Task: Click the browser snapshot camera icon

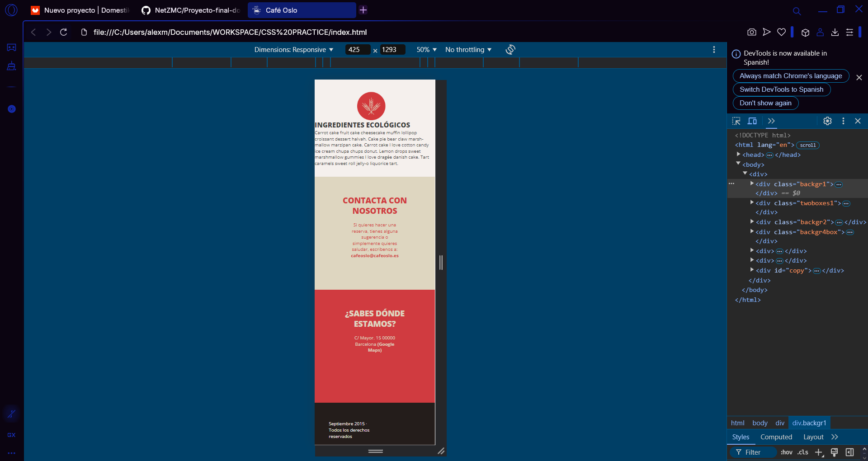Action: (x=751, y=32)
